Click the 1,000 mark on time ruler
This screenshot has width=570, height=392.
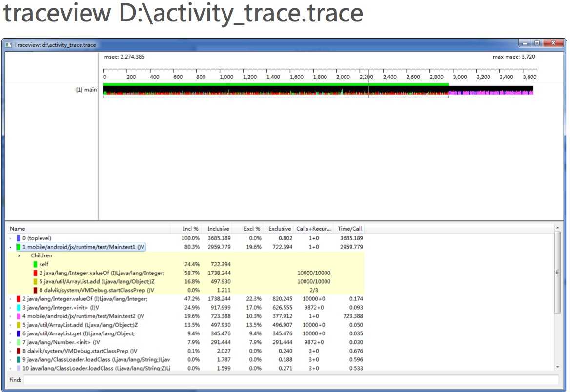click(226, 77)
